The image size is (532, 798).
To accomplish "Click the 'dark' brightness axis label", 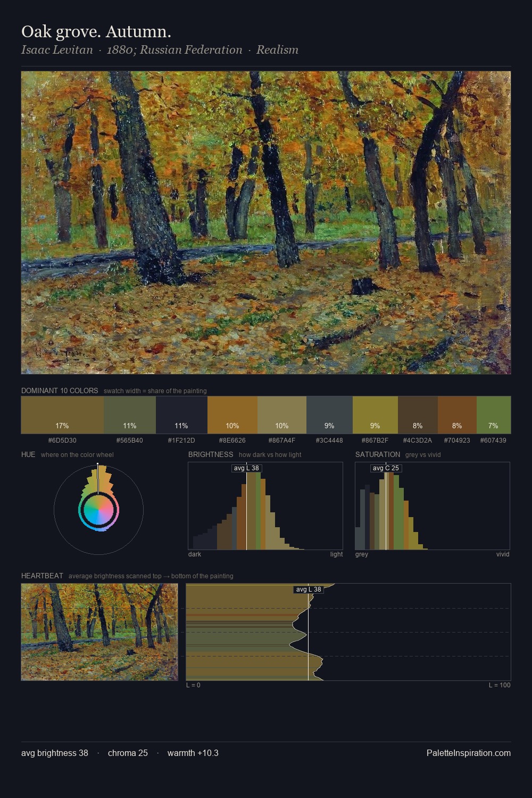I will 195,554.
